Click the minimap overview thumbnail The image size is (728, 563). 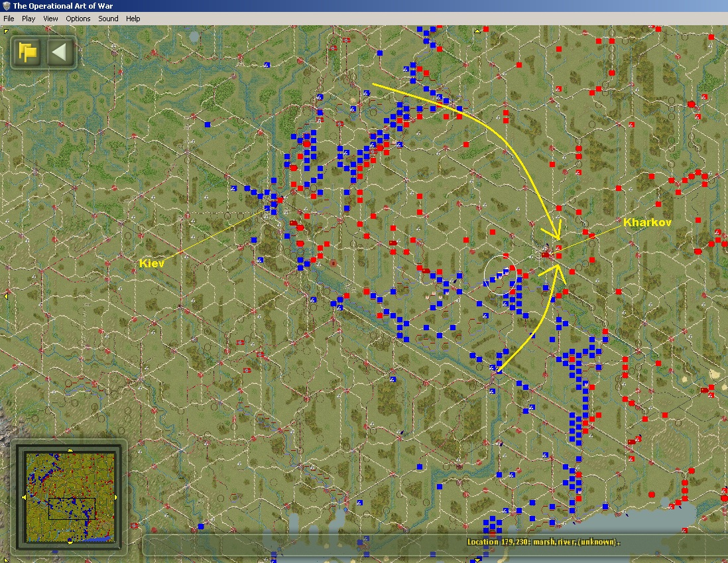coord(70,497)
